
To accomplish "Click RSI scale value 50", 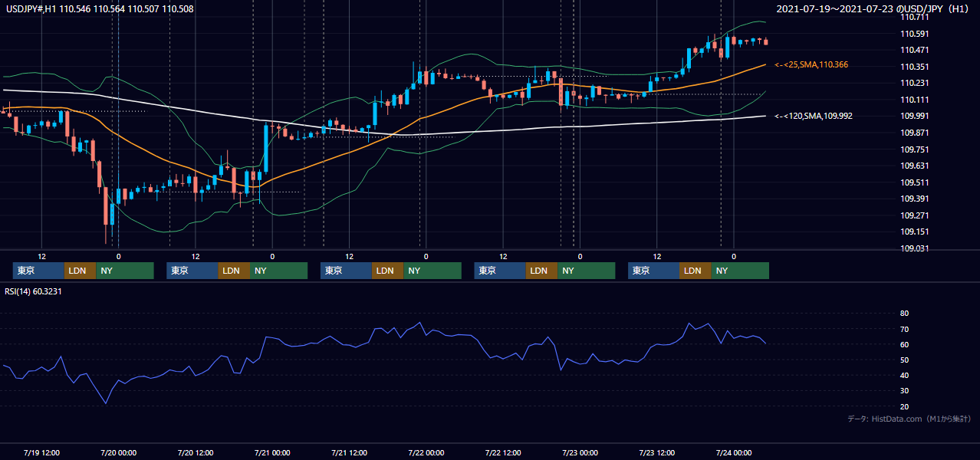I will (904, 360).
